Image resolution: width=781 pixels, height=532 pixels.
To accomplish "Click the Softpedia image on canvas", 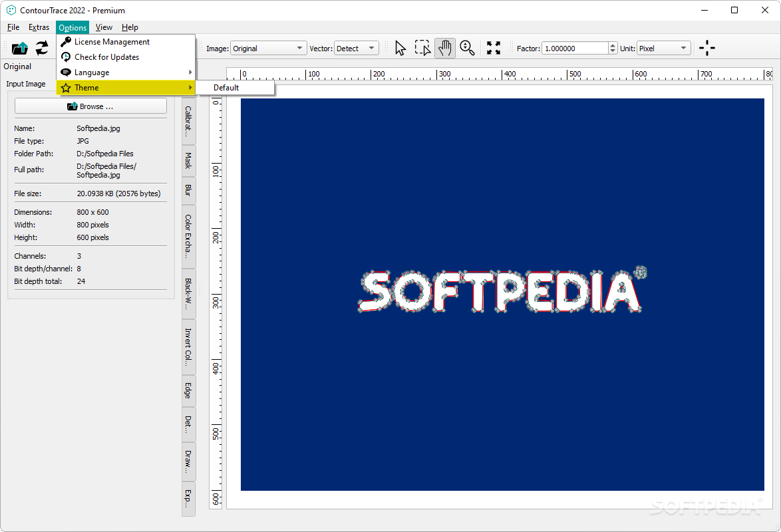I will pyautogui.click(x=502, y=295).
